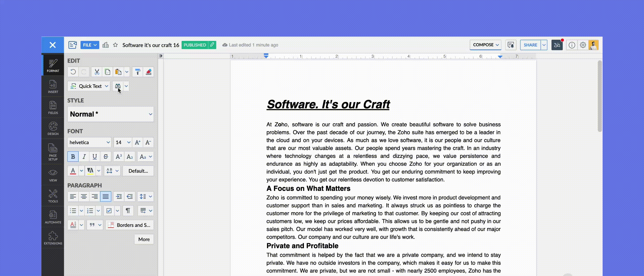
Task: Toggle Strikethrough formatting
Action: pos(106,157)
